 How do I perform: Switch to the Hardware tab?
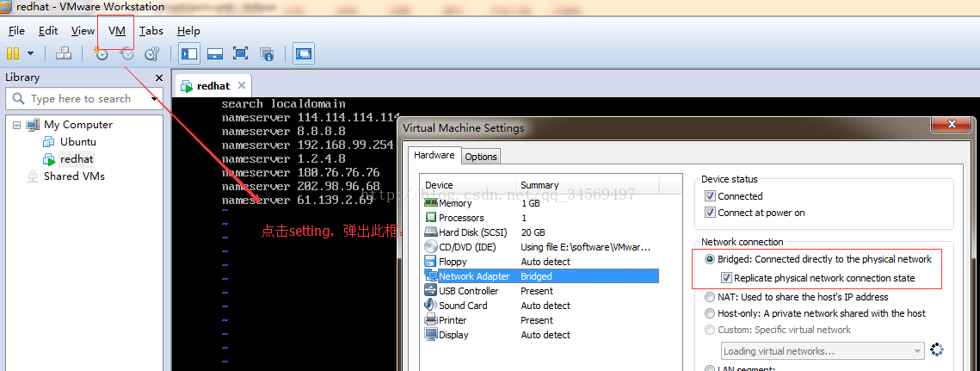click(x=435, y=155)
